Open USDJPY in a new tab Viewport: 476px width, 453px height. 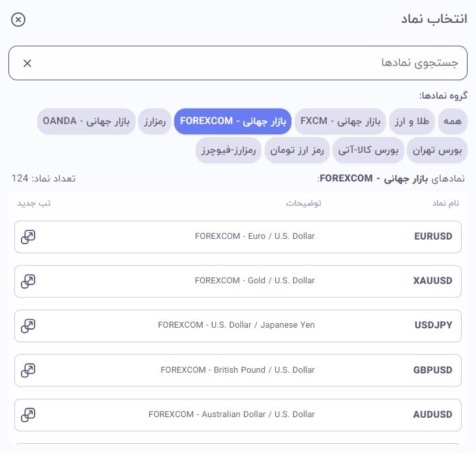[28, 326]
